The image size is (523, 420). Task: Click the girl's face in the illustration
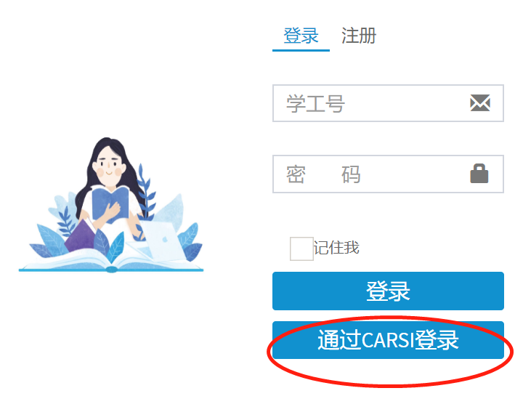[109, 165]
